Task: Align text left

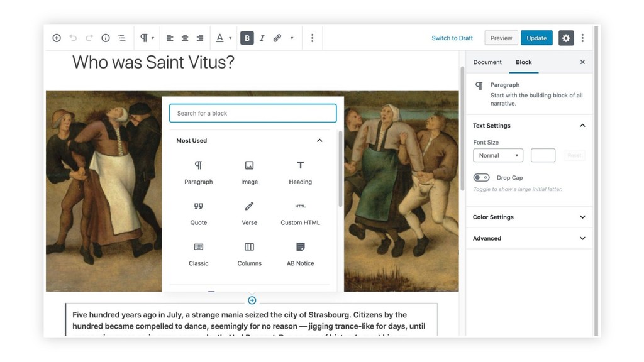Action: [170, 38]
